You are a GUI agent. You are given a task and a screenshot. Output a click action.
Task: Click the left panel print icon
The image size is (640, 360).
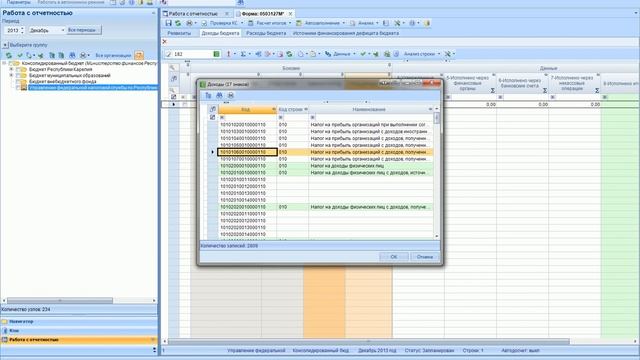click(x=83, y=55)
